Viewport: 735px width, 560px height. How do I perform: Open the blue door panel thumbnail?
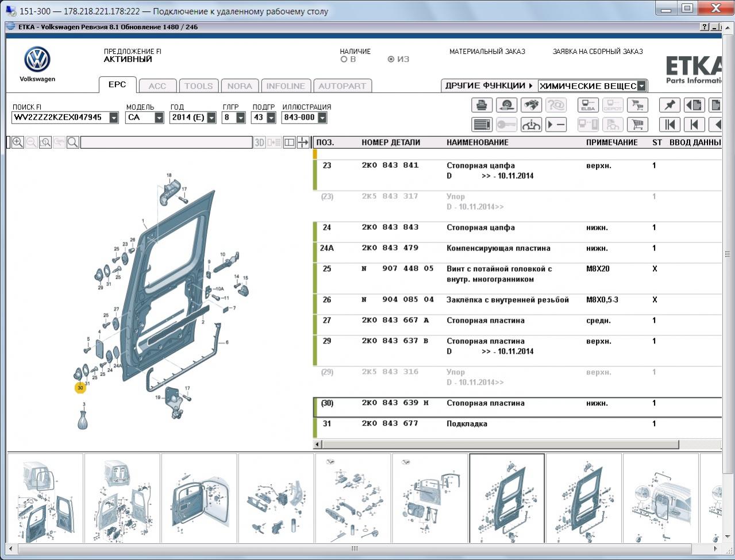click(x=199, y=498)
